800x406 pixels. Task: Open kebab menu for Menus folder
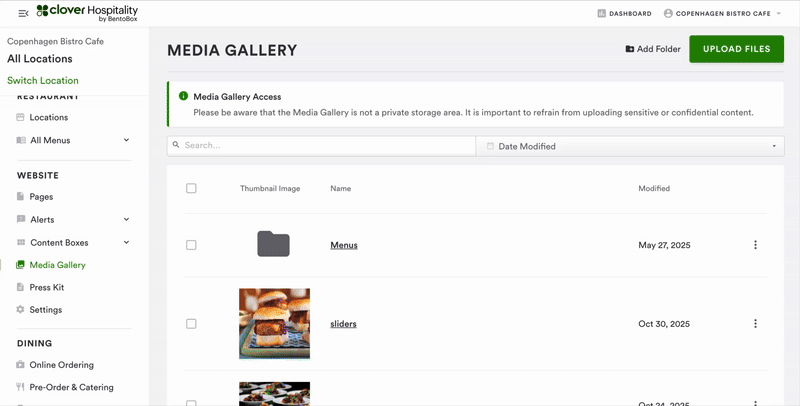(755, 245)
